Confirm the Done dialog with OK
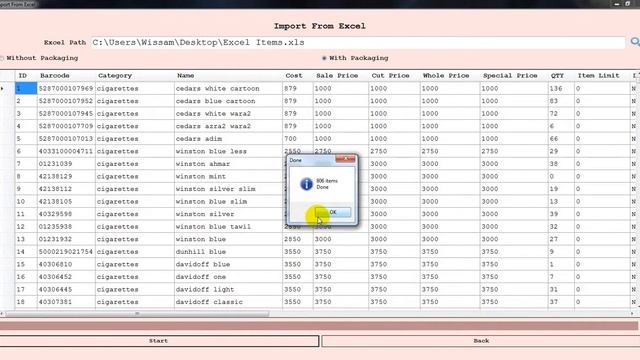The width and height of the screenshot is (640, 360). pyautogui.click(x=333, y=212)
